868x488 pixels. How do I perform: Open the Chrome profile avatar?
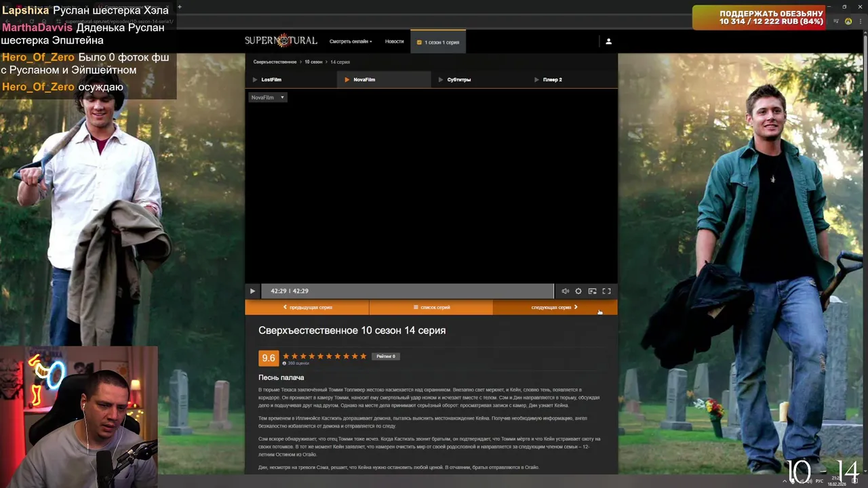click(x=848, y=22)
